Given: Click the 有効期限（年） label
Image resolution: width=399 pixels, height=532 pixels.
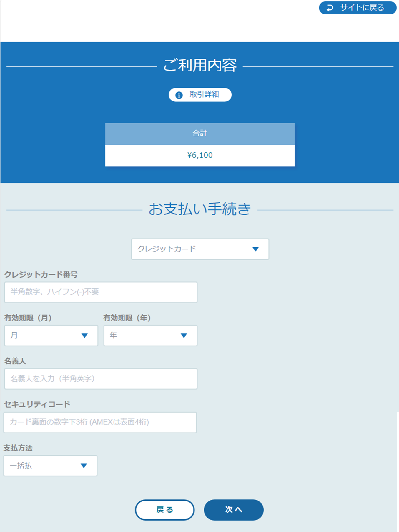Looking at the screenshot, I should click(127, 318).
